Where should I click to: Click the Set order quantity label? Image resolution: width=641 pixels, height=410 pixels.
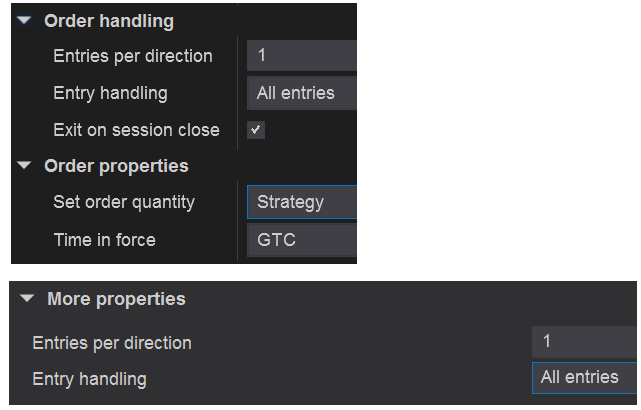coord(123,202)
